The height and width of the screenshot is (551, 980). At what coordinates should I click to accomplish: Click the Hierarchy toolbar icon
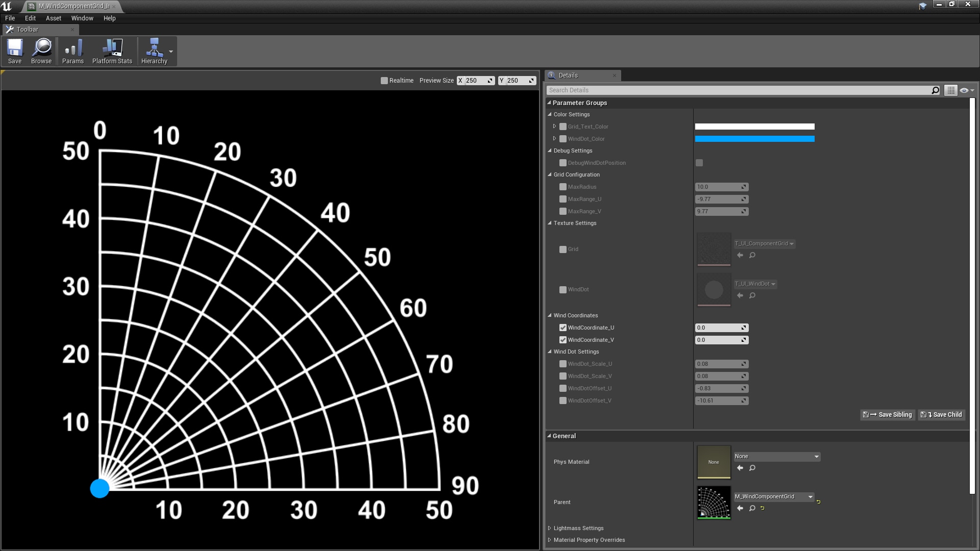coord(155,51)
